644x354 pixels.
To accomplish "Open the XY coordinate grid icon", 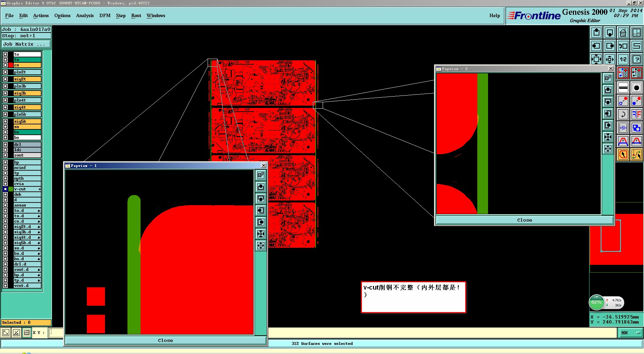I will [x=637, y=33].
